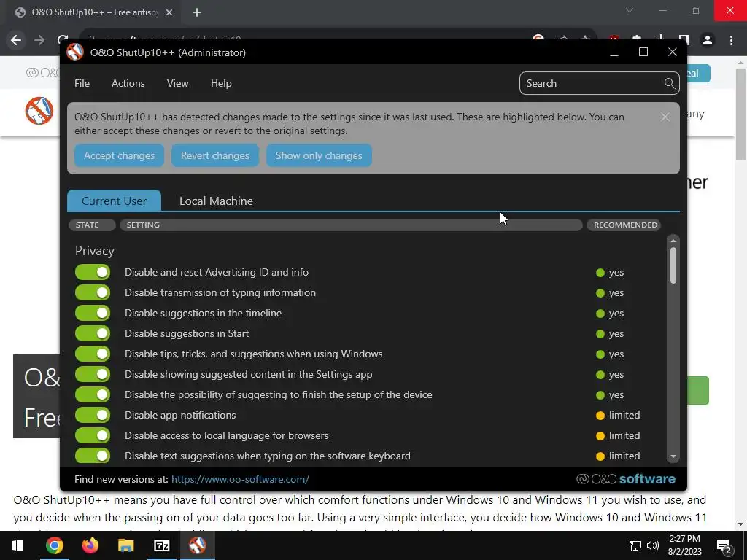
Task: Open the volume control in system tray
Action: tap(653, 545)
